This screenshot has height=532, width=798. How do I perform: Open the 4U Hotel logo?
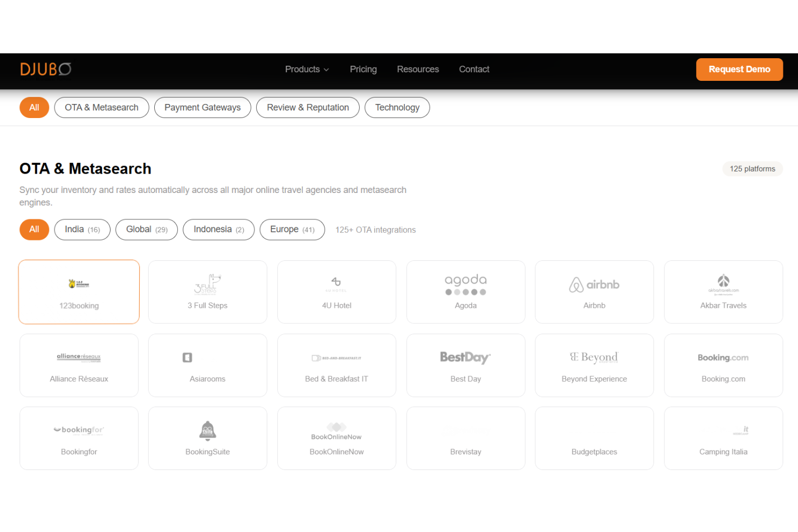tap(336, 284)
